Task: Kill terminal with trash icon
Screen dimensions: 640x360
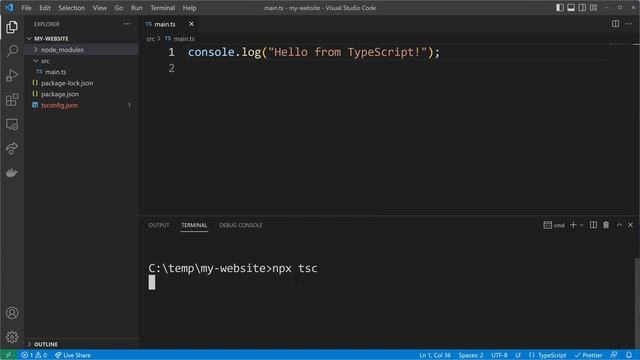Action: [606, 225]
